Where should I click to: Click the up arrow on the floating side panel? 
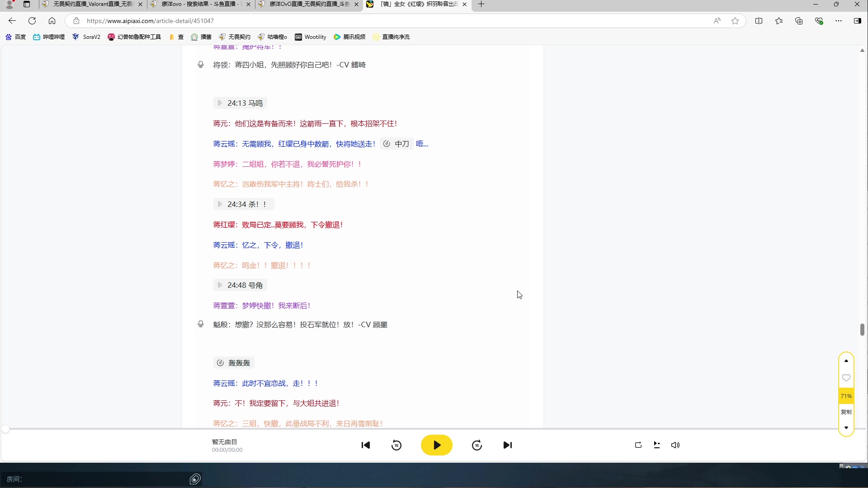846,361
